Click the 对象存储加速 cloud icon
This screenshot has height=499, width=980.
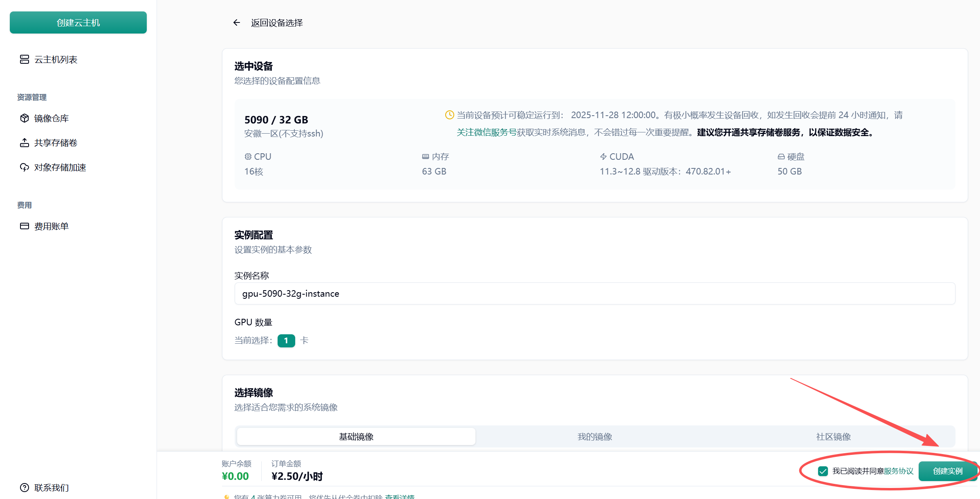25,168
